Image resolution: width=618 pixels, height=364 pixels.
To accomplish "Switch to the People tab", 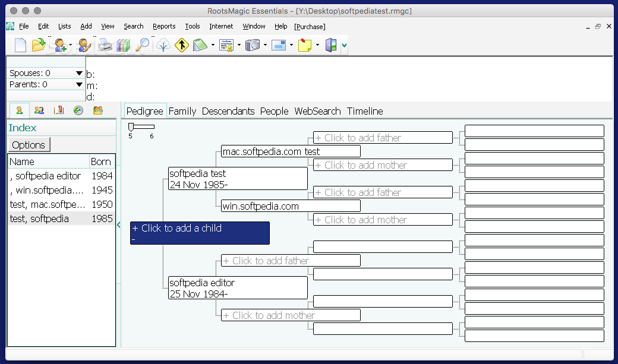I will (x=275, y=112).
